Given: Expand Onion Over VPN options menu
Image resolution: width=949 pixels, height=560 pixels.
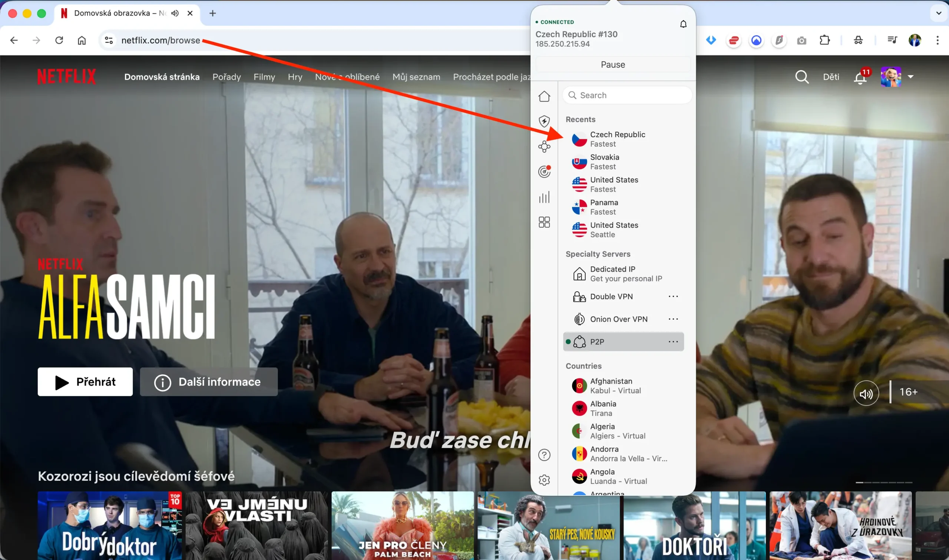Looking at the screenshot, I should [674, 319].
